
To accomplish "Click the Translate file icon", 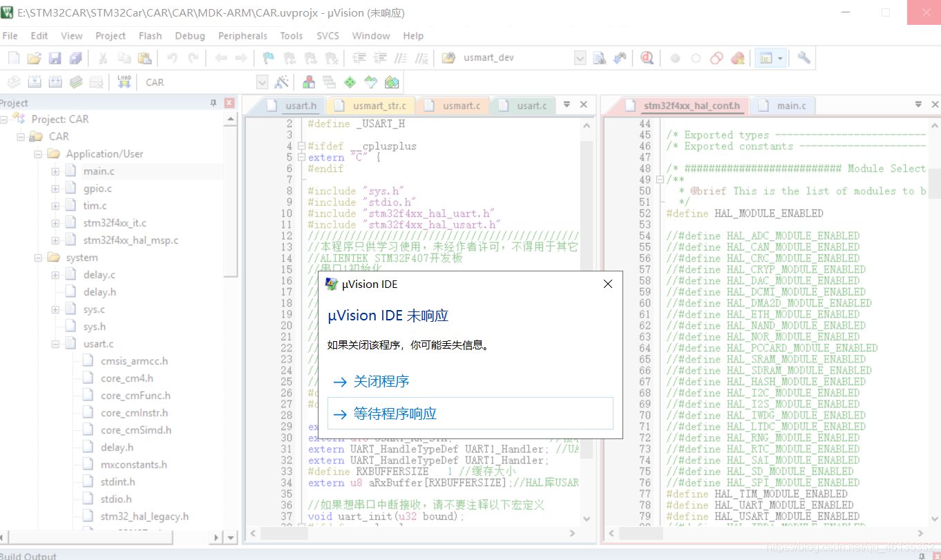I will (x=13, y=82).
